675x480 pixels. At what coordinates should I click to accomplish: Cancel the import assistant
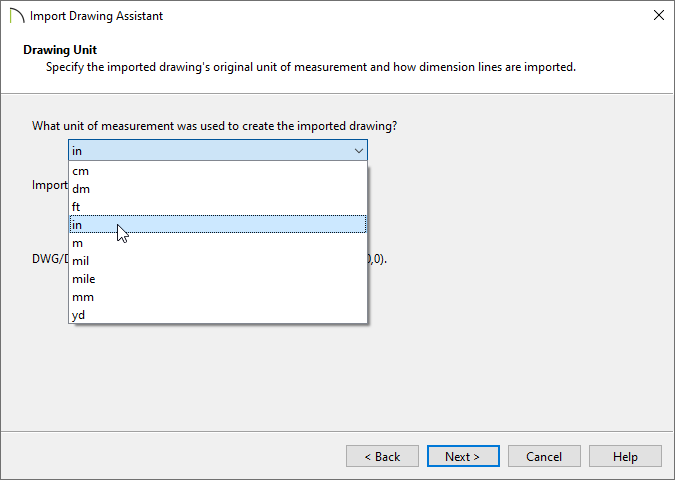coord(544,456)
